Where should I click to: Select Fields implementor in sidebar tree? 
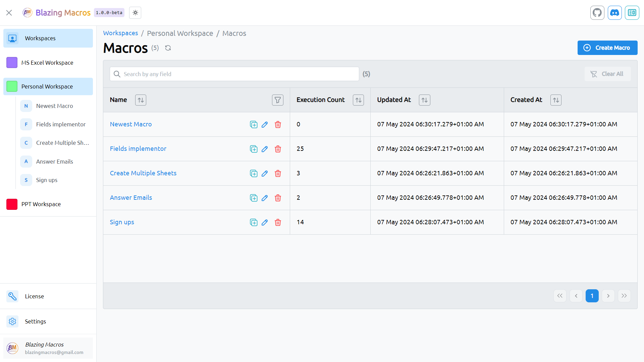click(x=55, y=124)
